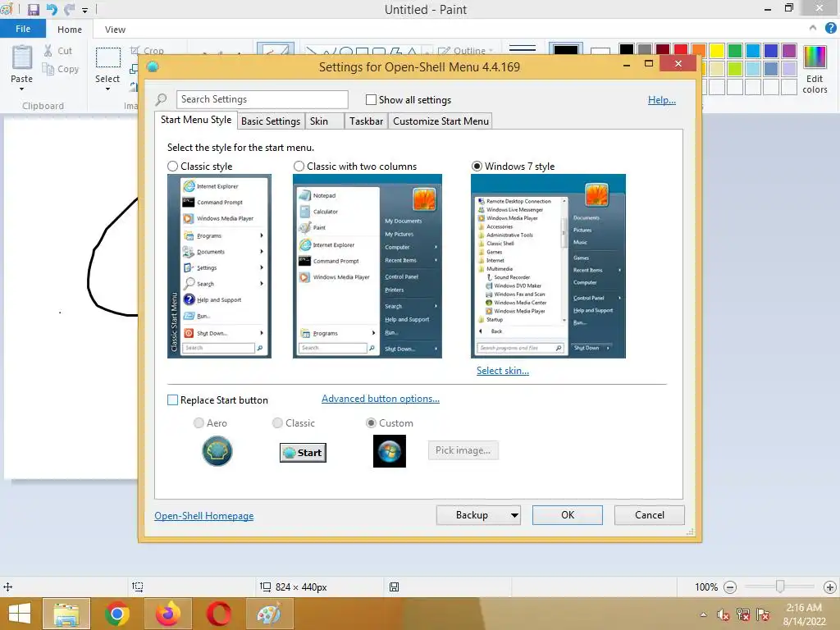Click the Search Settings input field

262,99
